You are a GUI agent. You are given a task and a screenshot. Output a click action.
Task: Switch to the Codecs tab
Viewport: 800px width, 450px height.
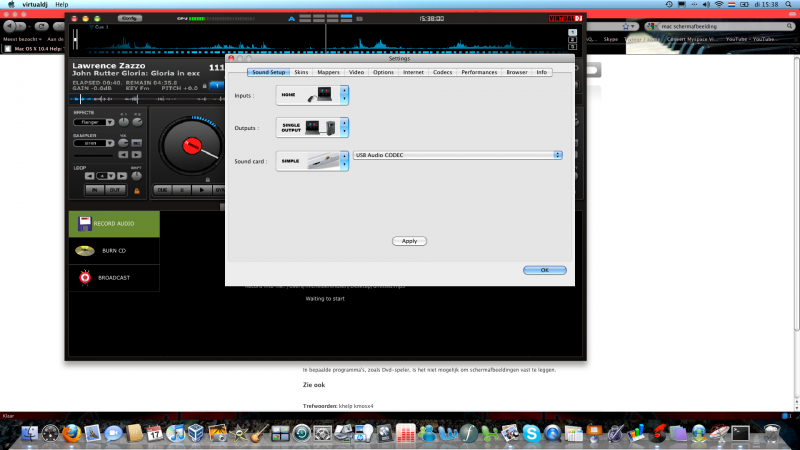[x=442, y=72]
